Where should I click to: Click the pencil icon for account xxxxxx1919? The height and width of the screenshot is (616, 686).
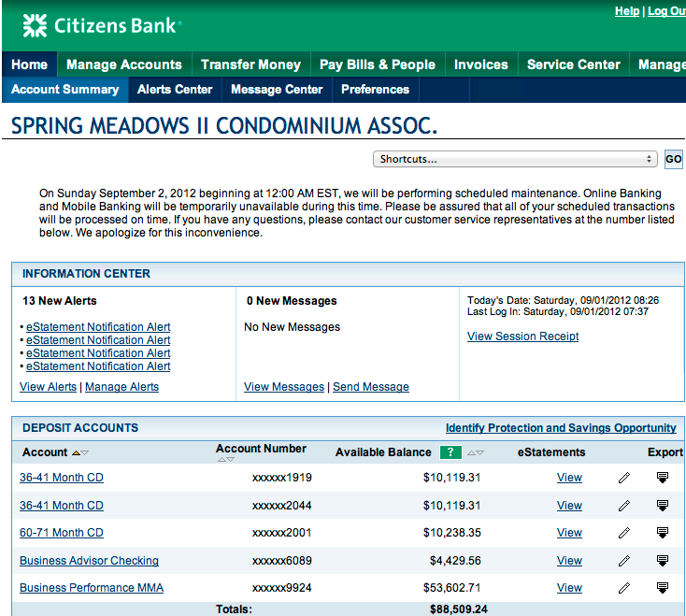coord(624,478)
